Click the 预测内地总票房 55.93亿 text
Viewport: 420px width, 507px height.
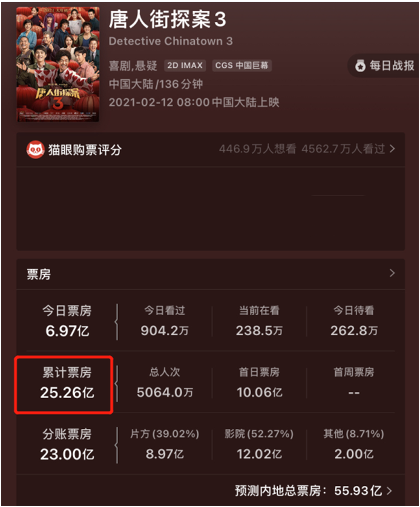pos(309,491)
